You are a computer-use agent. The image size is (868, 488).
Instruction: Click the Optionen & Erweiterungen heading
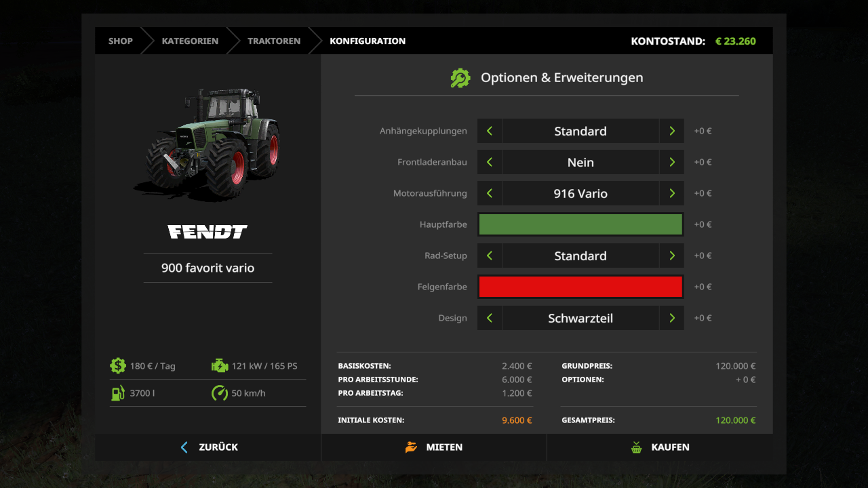(561, 78)
